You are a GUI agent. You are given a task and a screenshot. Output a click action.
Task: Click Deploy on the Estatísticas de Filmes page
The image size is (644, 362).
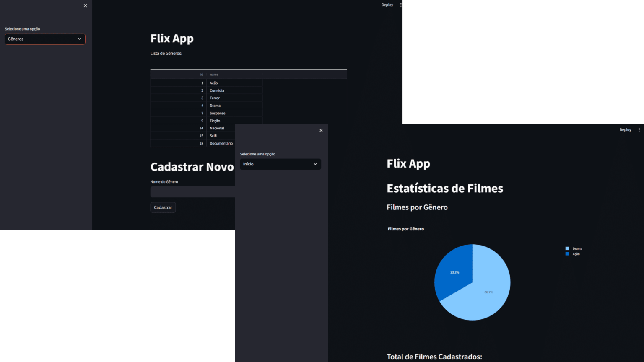pyautogui.click(x=625, y=130)
